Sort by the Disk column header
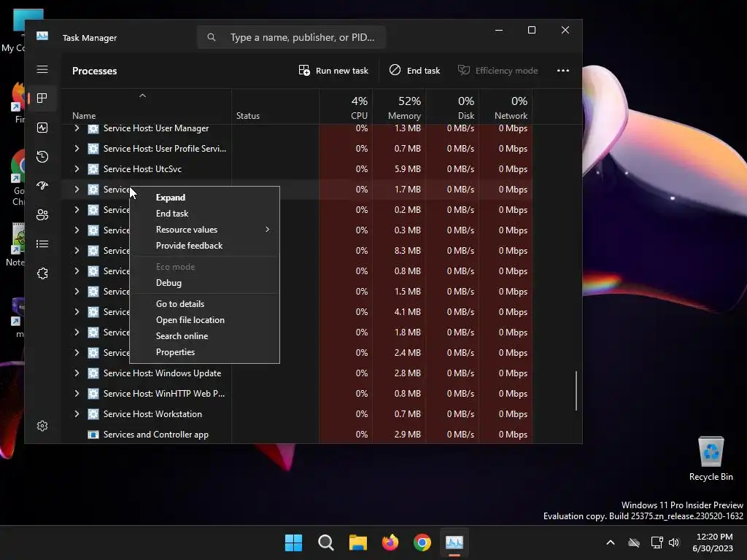Image resolution: width=747 pixels, height=560 pixels. coord(452,107)
